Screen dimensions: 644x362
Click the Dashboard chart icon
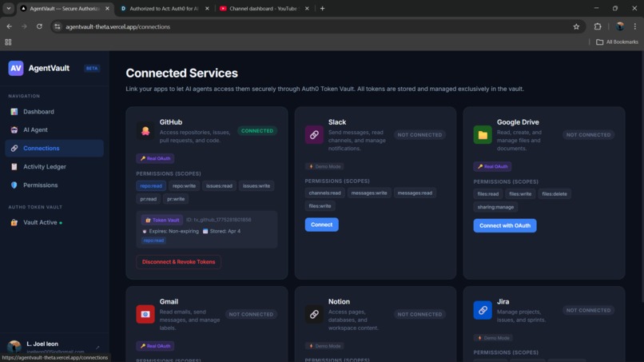[x=14, y=112]
